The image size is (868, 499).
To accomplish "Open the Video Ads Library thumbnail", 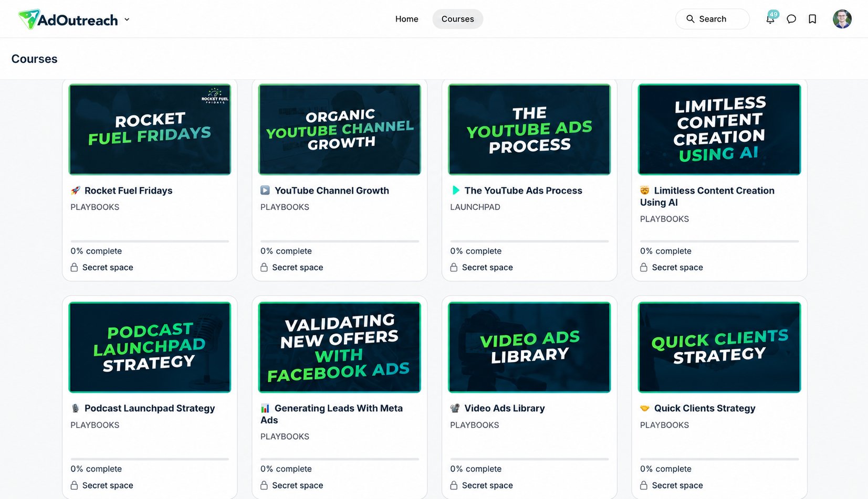I will [529, 347].
